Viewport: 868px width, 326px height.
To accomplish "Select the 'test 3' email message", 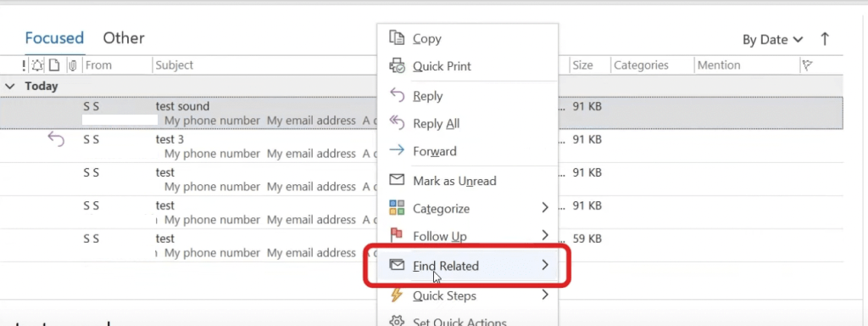I will coord(188,146).
